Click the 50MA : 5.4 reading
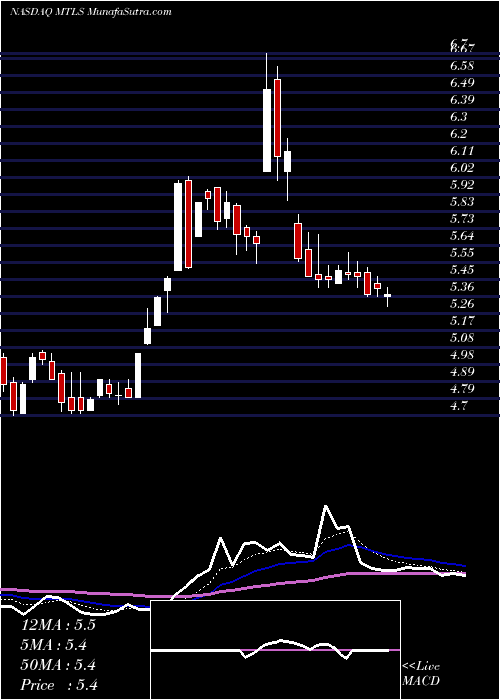This screenshot has width=500, height=700. click(58, 665)
